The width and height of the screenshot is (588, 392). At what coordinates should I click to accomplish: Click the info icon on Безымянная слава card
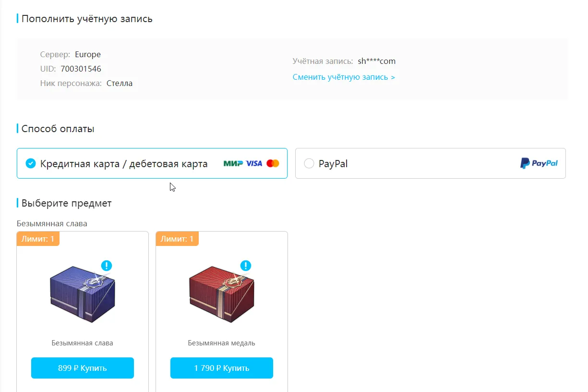107,266
